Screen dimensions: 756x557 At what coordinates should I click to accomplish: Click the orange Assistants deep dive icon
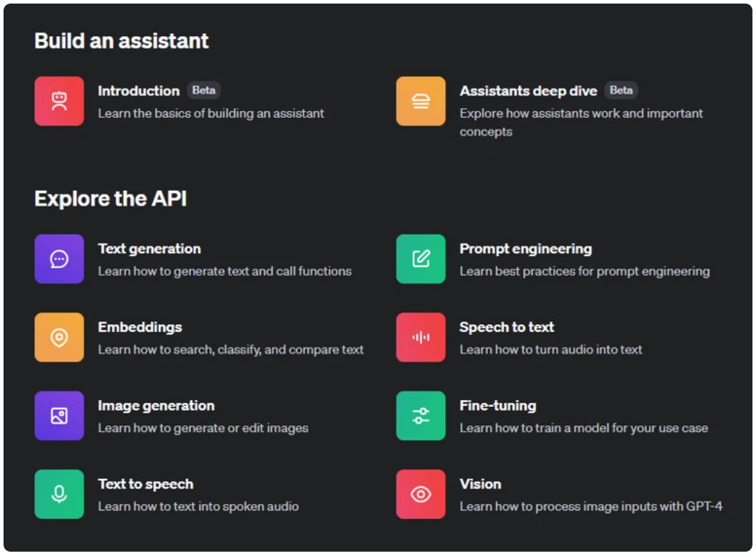click(x=421, y=101)
